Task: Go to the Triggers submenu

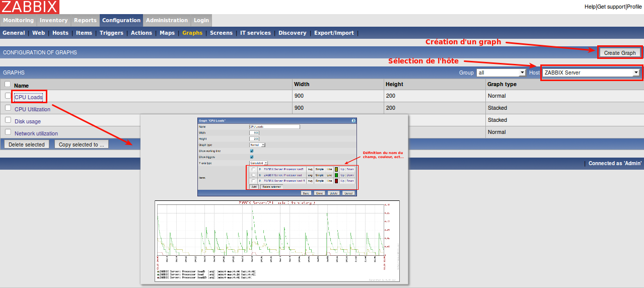Action: (x=111, y=33)
